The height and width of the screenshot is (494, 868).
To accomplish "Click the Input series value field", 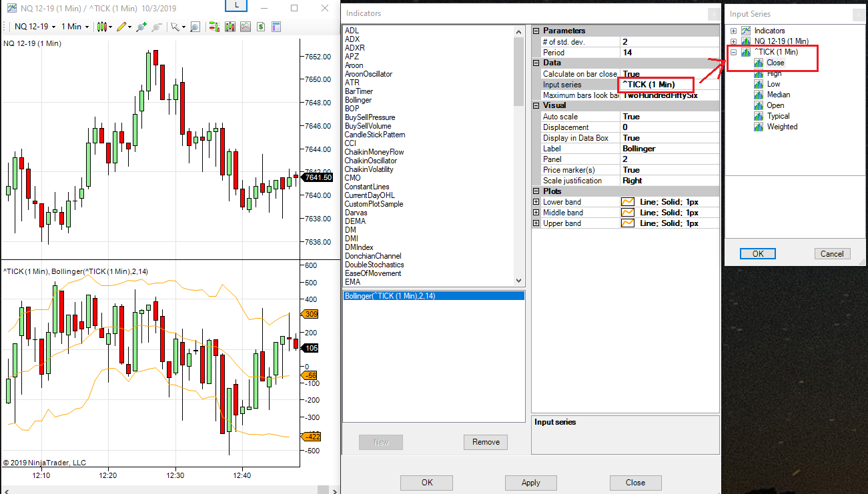I will coord(669,85).
